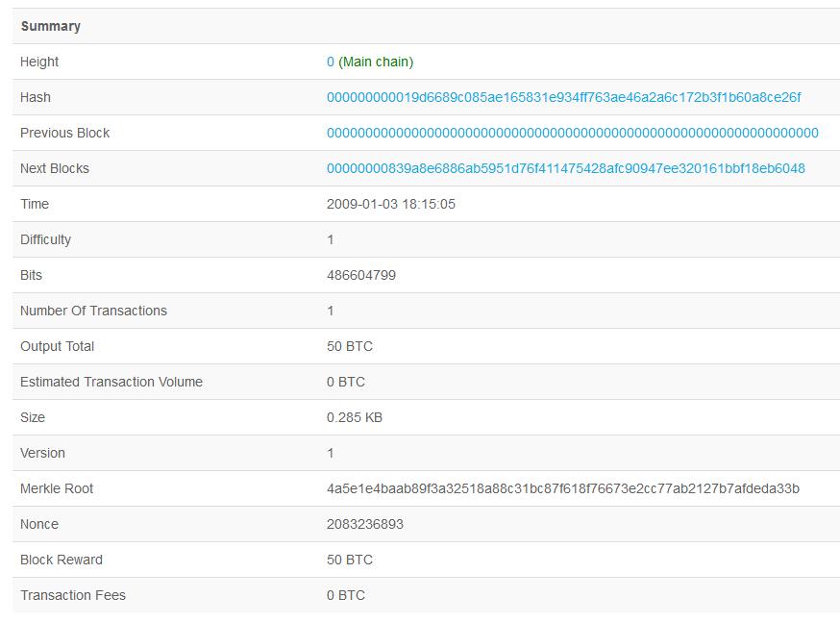Click the Number Of Transactions label
The height and width of the screenshot is (623, 840).
93,311
